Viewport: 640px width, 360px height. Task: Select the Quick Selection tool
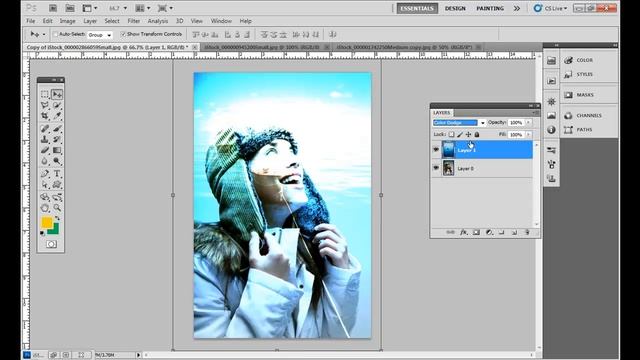tap(57, 105)
